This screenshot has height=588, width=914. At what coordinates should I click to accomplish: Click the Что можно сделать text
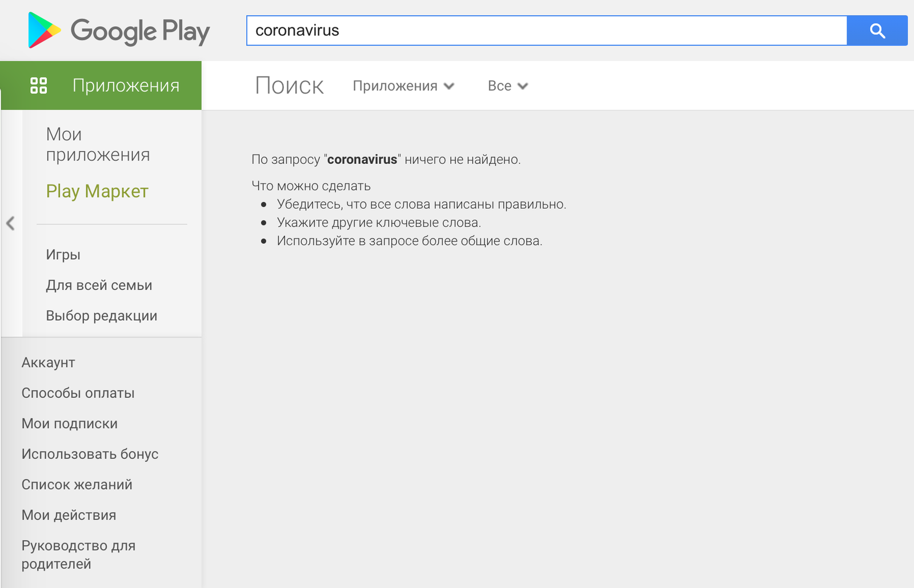pyautogui.click(x=311, y=186)
